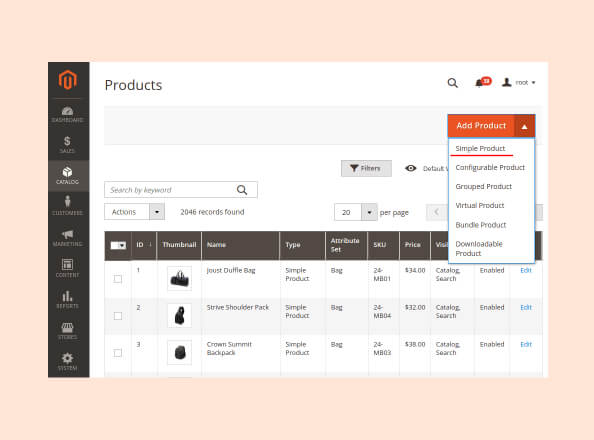This screenshot has width=594, height=440.
Task: Click the Add Product button
Action: 481,125
